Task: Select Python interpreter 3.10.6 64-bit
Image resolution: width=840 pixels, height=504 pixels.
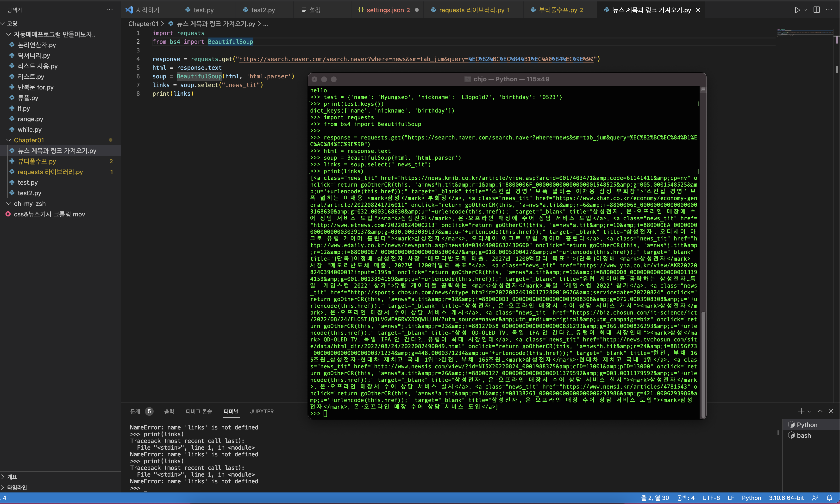Action: point(786,498)
